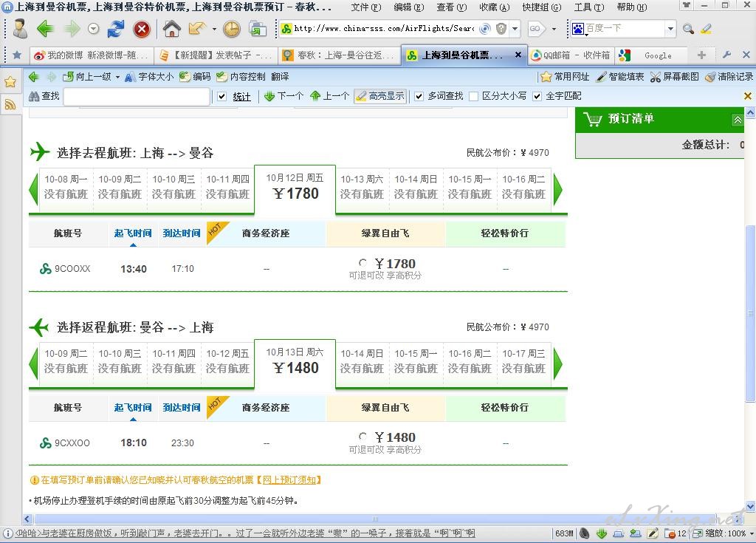Image resolution: width=756 pixels, height=543 pixels.
Task: Collapse the 预订清单 panel
Action: click(738, 120)
